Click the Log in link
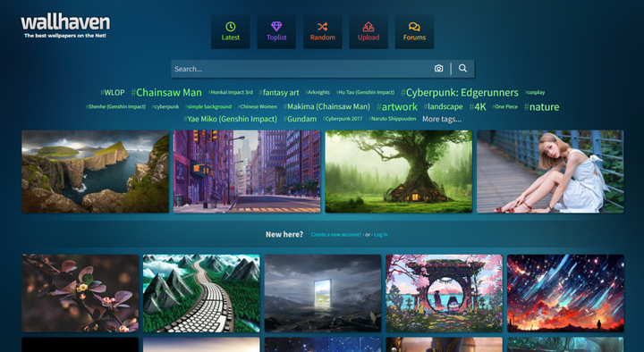 click(381, 235)
